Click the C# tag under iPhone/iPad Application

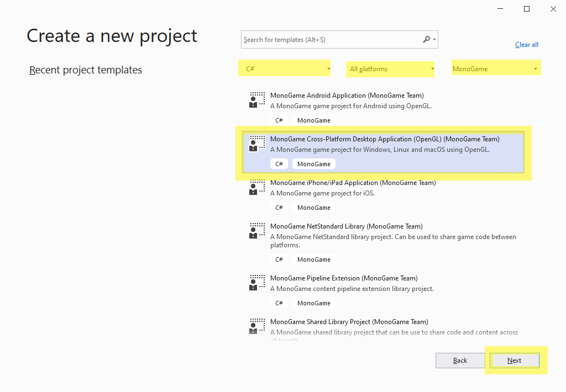pyautogui.click(x=279, y=208)
